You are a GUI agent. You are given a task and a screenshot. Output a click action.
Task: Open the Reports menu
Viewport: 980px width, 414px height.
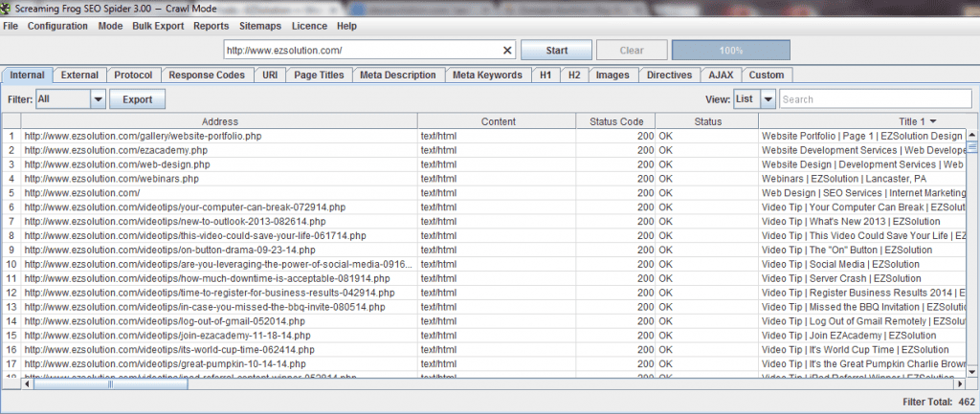212,26
